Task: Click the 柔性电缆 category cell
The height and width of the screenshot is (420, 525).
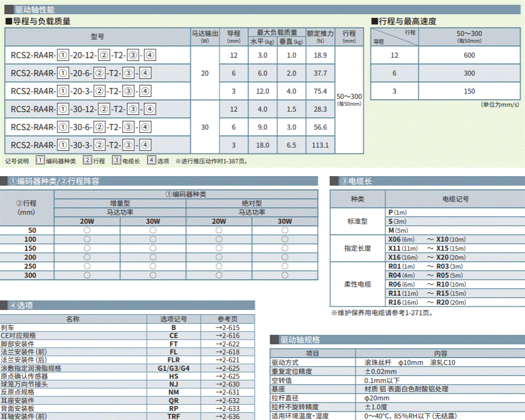Action: [357, 285]
